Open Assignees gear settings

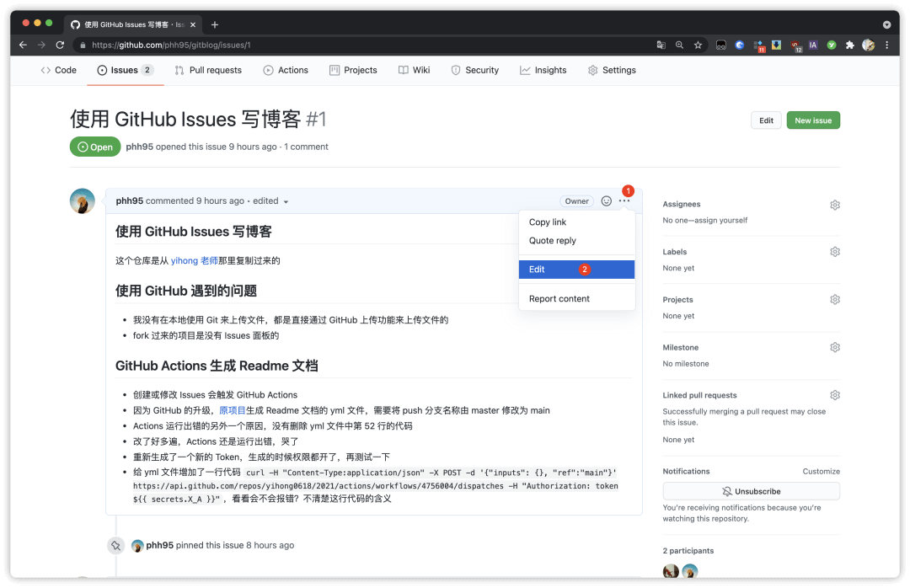pyautogui.click(x=834, y=205)
